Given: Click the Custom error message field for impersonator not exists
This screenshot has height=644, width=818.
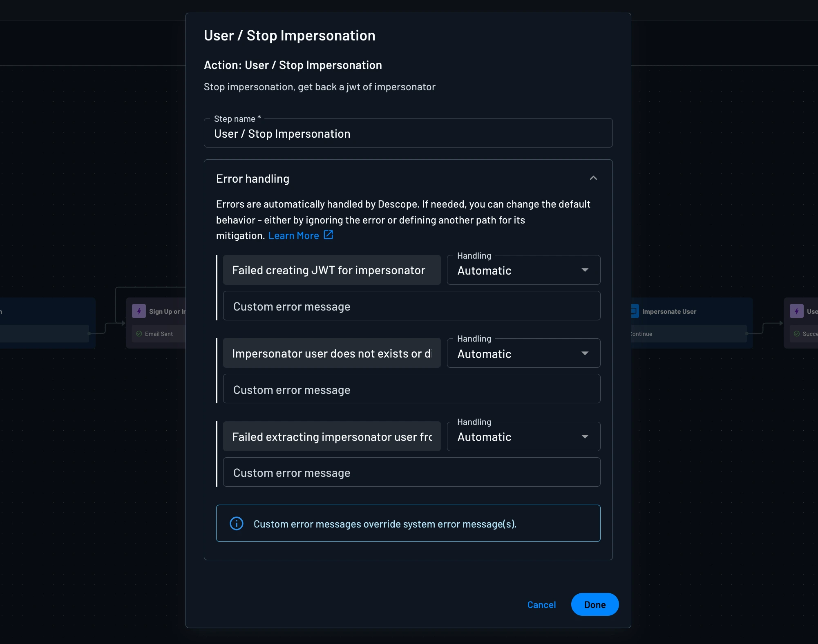Looking at the screenshot, I should [x=411, y=389].
